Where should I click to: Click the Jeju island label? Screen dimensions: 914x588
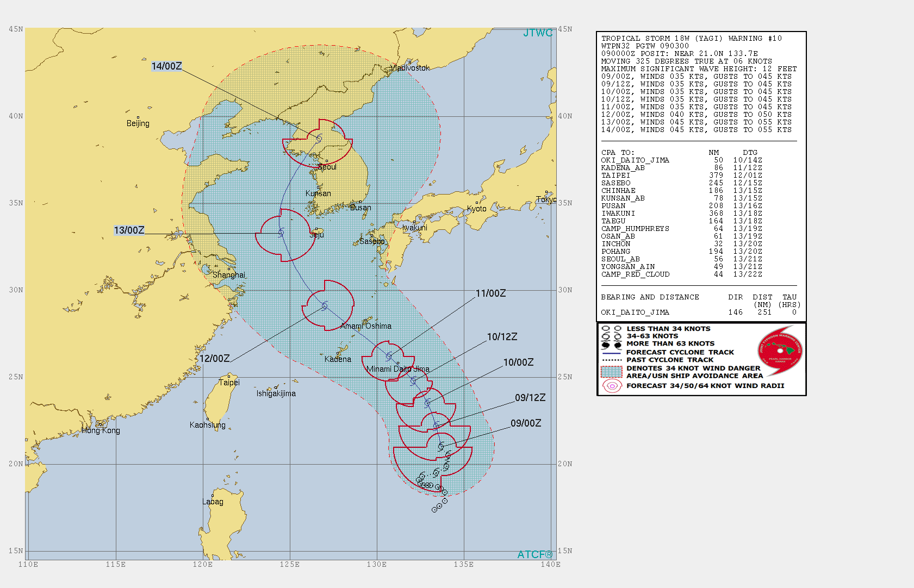coord(317,235)
